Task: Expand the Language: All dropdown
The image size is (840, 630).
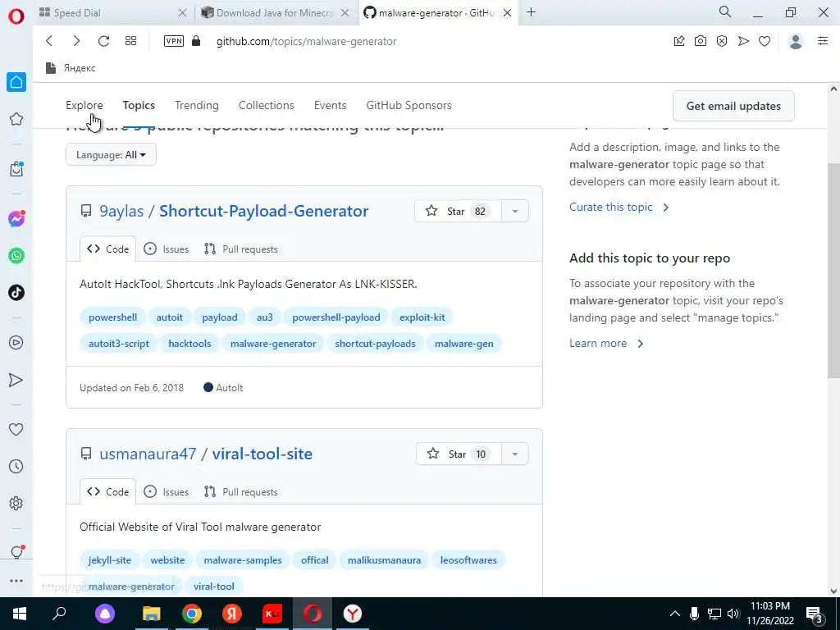Action: pyautogui.click(x=111, y=155)
